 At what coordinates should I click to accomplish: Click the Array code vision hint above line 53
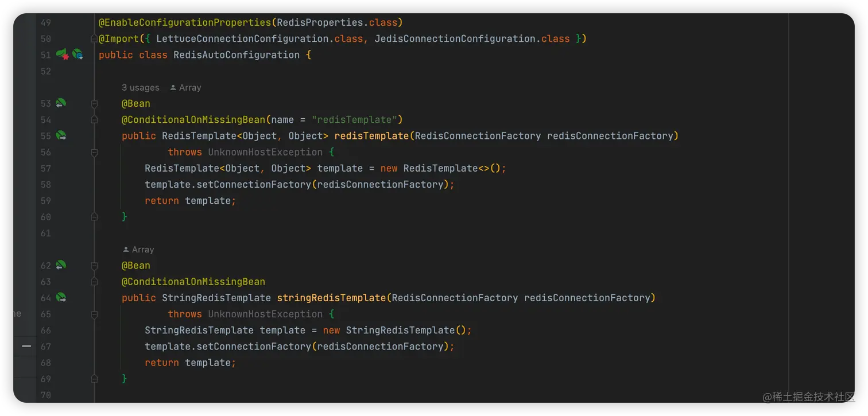point(189,87)
